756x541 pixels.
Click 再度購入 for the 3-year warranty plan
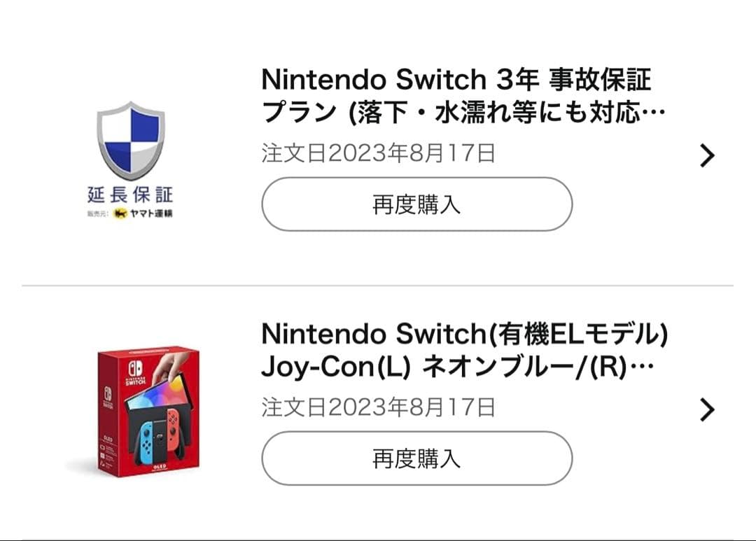[416, 203]
